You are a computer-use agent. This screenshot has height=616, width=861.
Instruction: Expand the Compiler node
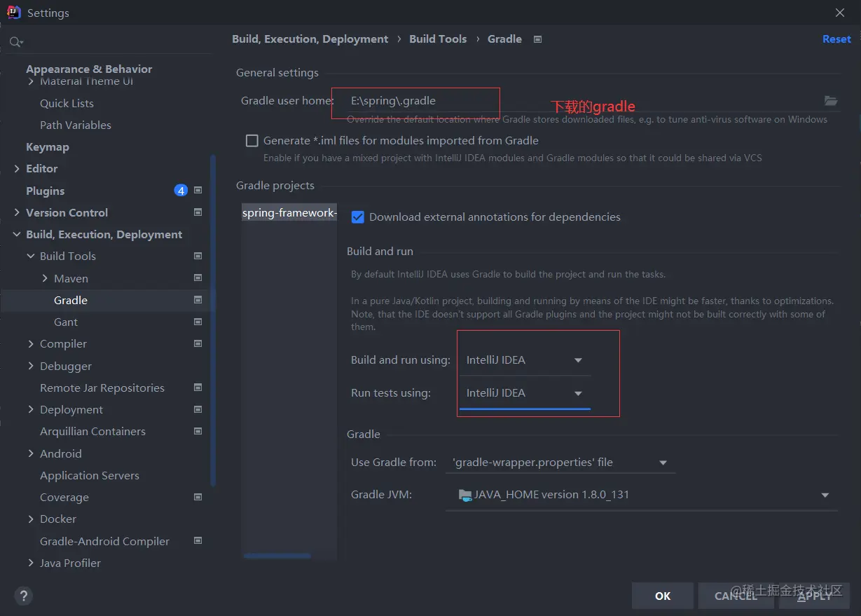[31, 343]
